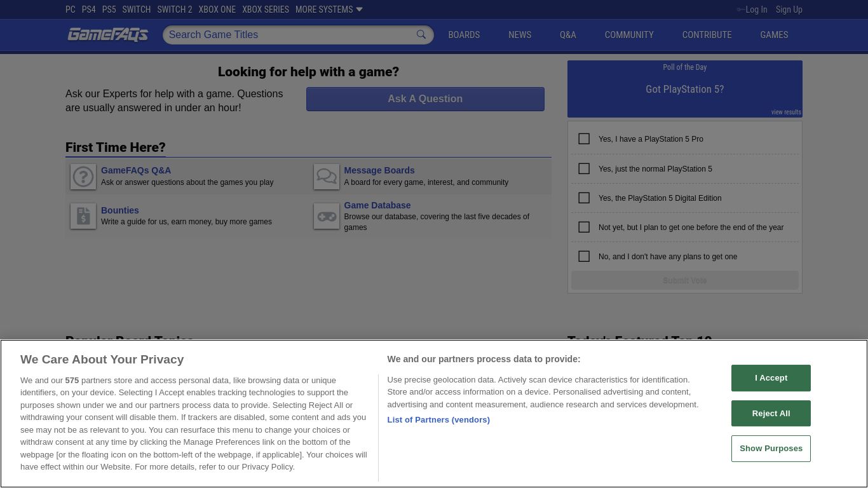Click the Reject All button
Image resolution: width=868 pixels, height=488 pixels.
(771, 414)
